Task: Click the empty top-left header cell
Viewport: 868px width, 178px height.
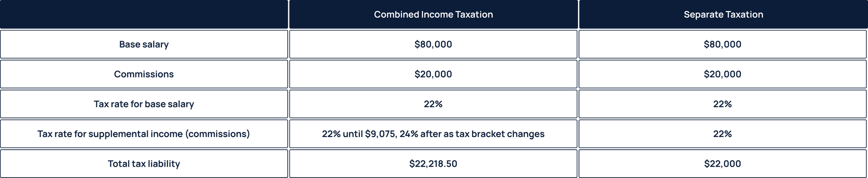Action: [x=144, y=14]
